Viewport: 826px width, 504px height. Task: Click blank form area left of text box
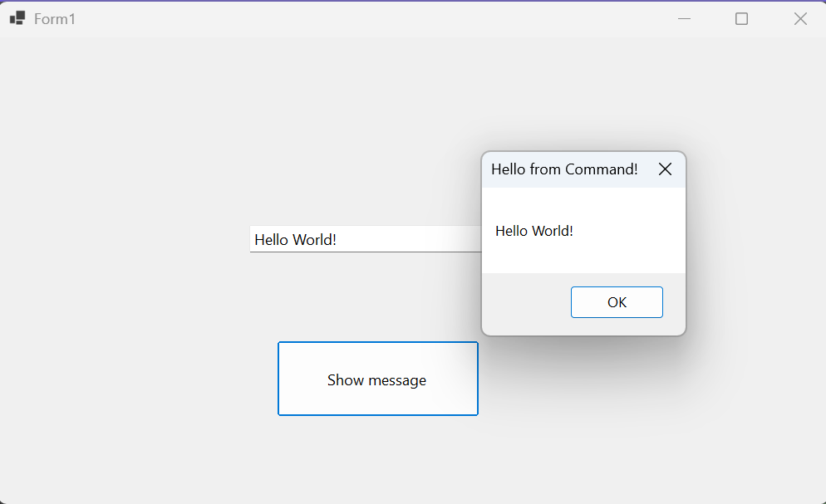click(x=125, y=239)
